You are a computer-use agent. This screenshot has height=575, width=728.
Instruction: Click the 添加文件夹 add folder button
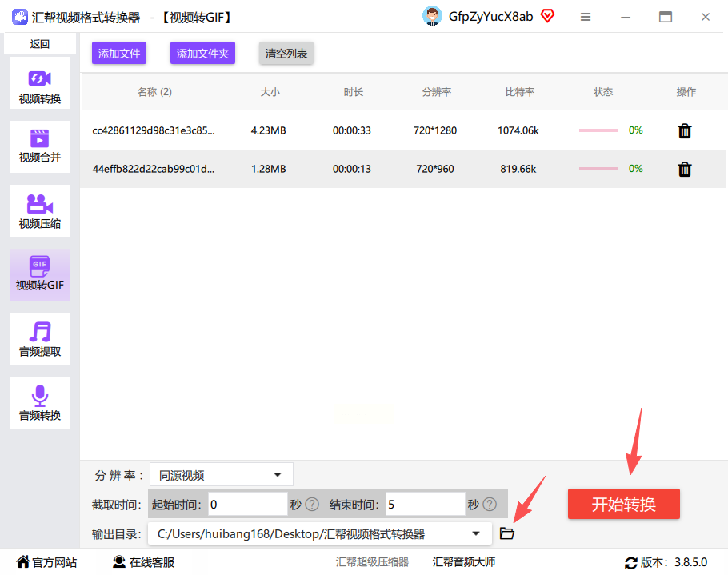coord(202,54)
